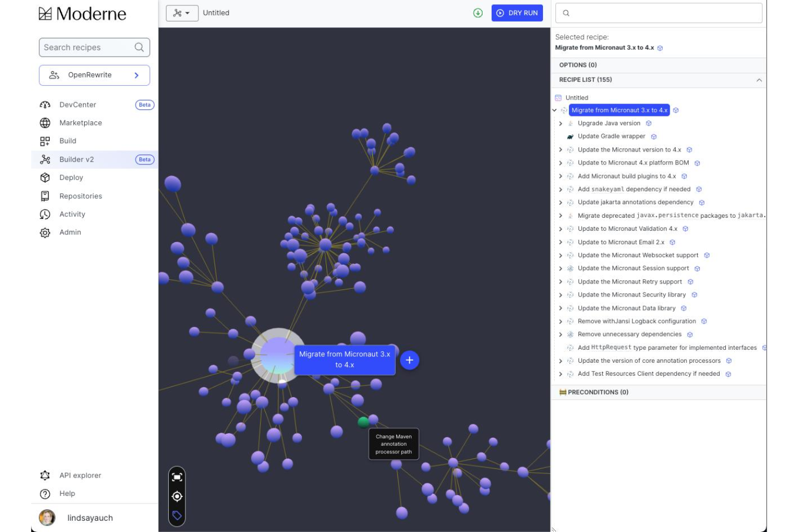Click cube icon beside Update the Micronaut Session support
This screenshot has height=532, width=798.
(x=697, y=268)
